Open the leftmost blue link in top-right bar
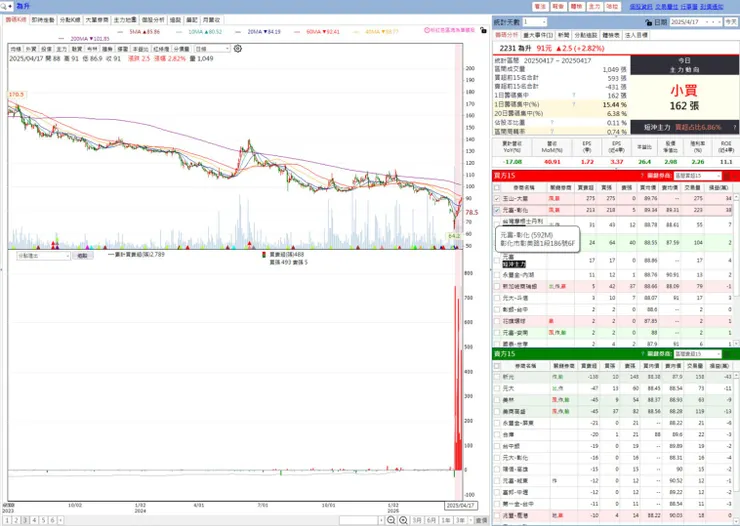The height and width of the screenshot is (526, 740). pos(641,7)
